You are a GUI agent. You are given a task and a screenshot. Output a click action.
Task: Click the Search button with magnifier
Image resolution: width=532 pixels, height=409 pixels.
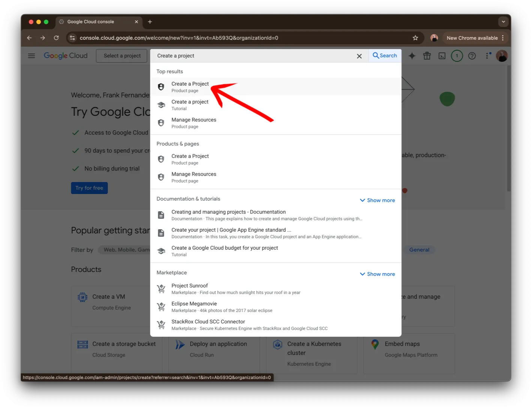[385, 55]
